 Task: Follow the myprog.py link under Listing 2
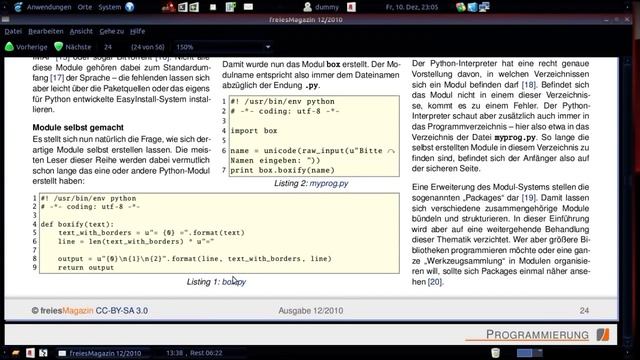(x=329, y=183)
